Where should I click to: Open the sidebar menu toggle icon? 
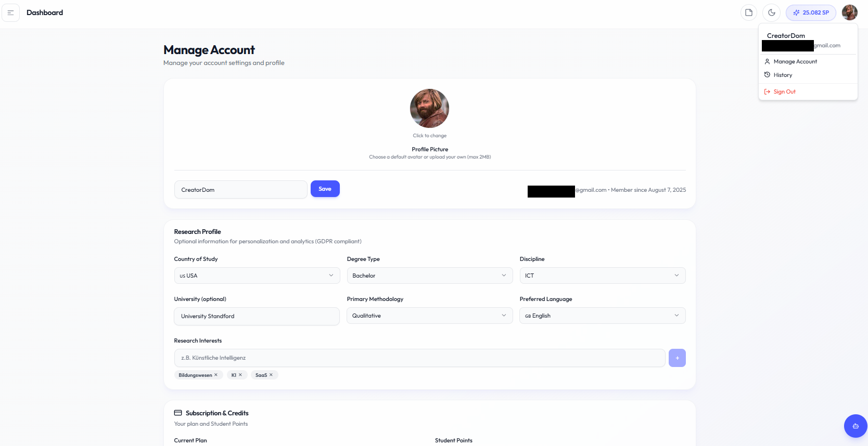[x=10, y=12]
